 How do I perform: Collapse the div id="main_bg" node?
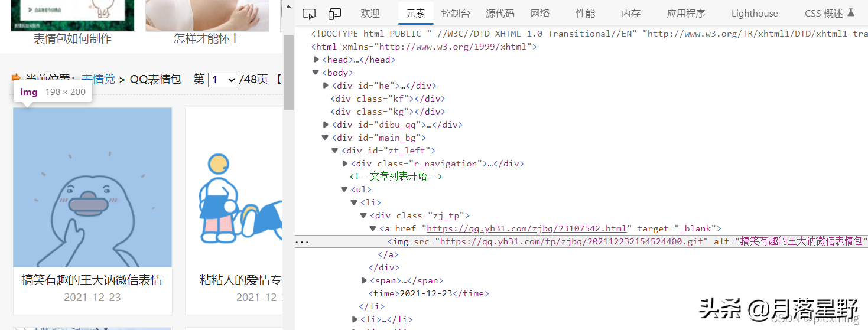click(326, 138)
